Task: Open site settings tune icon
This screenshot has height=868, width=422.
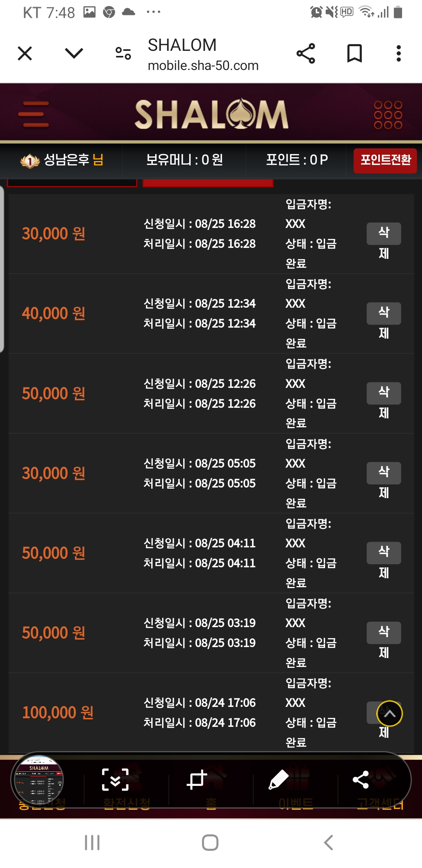Action: [123, 54]
